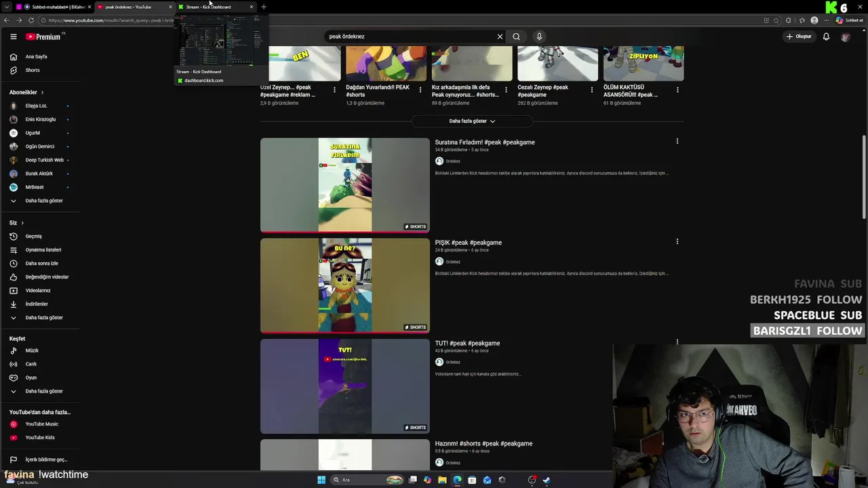Open 'Sohbet et' Copilot button
The width and height of the screenshot is (868, 488).
851,20
